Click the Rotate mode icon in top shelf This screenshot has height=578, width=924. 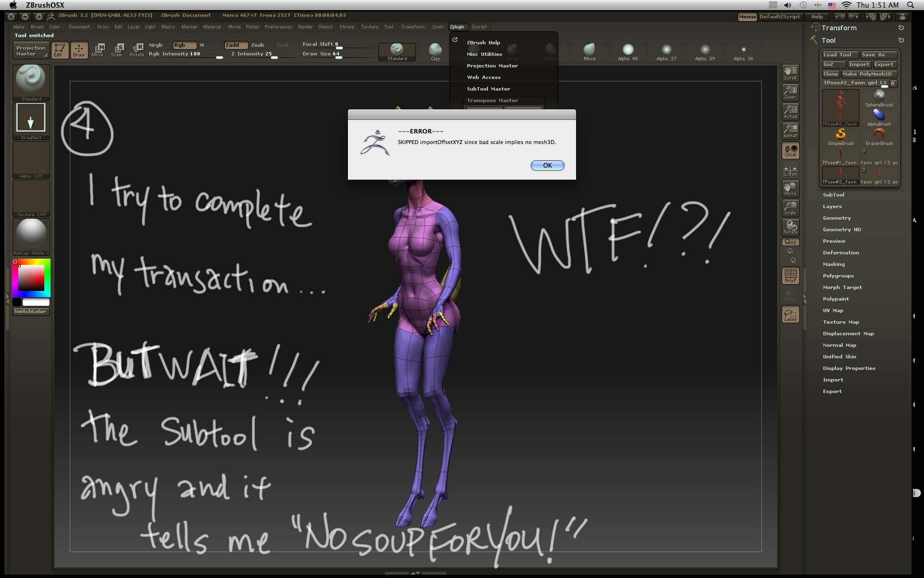[x=137, y=50]
